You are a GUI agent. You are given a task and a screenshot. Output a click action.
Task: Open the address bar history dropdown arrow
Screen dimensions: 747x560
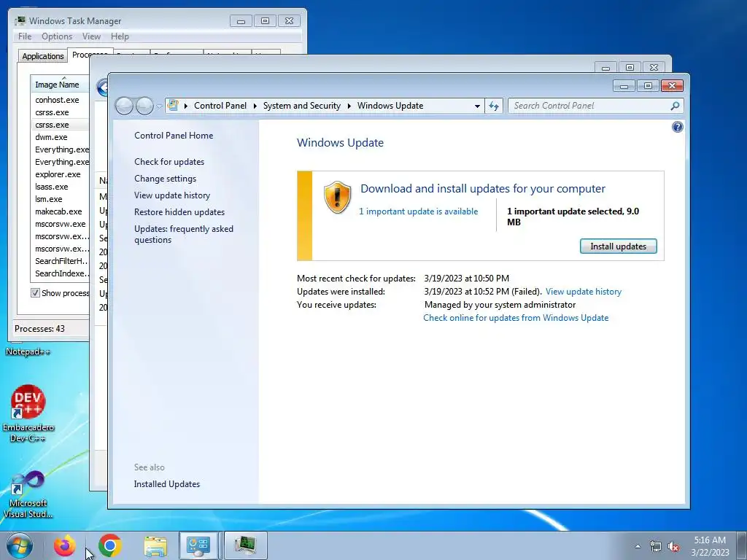point(477,106)
